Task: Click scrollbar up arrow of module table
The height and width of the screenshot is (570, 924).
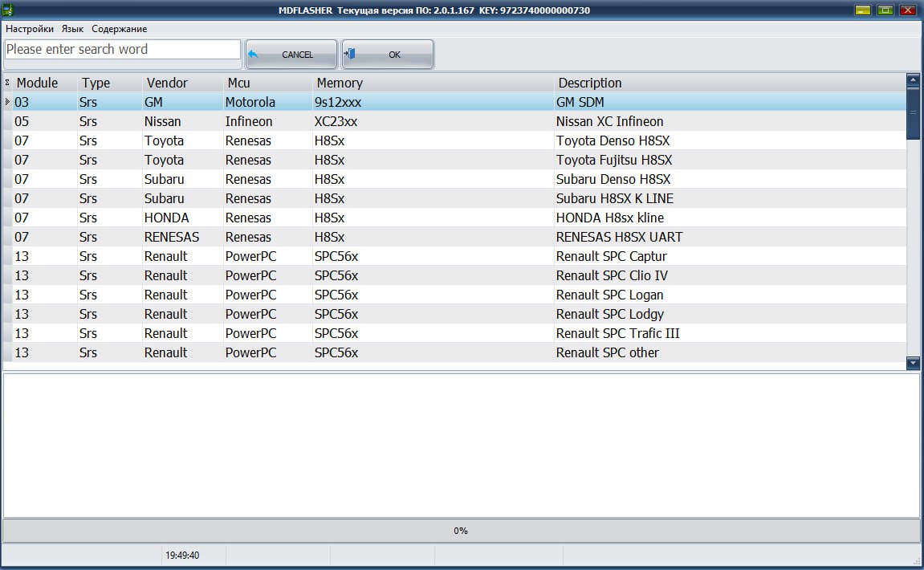Action: tap(913, 79)
